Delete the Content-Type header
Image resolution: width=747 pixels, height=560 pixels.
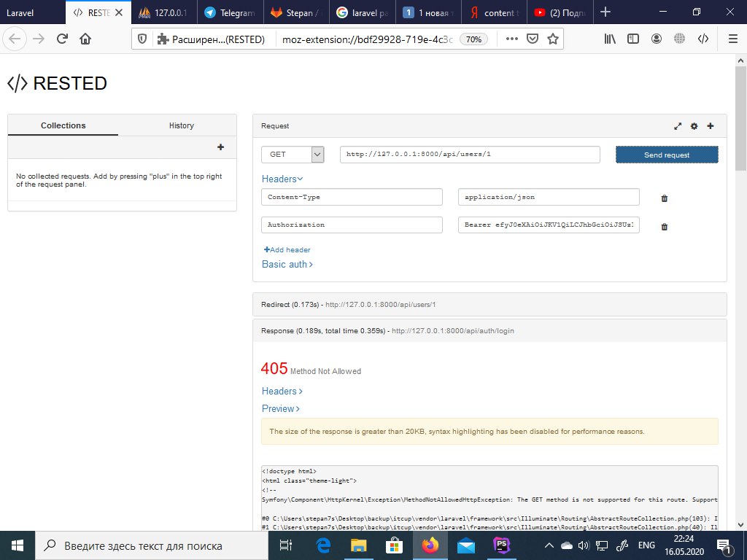pyautogui.click(x=665, y=198)
